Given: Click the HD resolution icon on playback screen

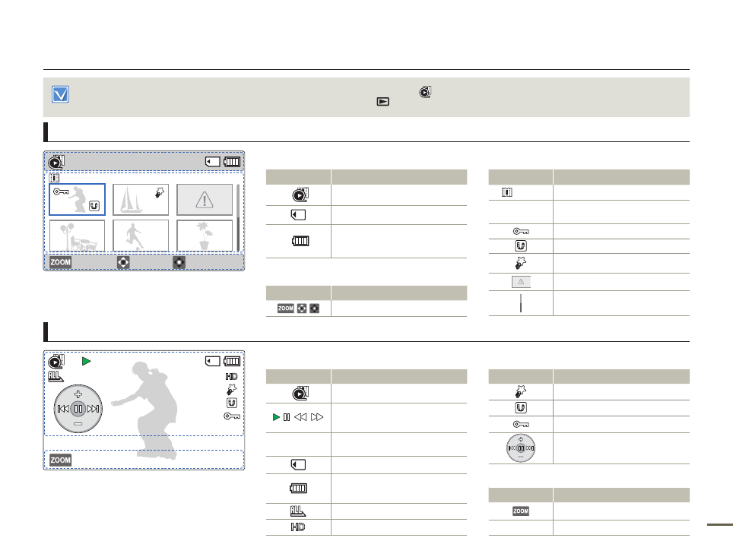Looking at the screenshot, I should (x=232, y=376).
